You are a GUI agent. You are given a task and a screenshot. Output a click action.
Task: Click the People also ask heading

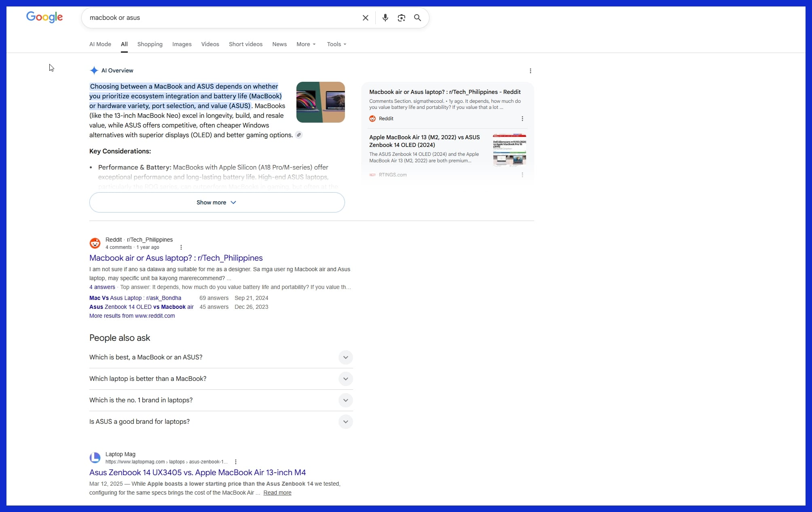click(120, 338)
